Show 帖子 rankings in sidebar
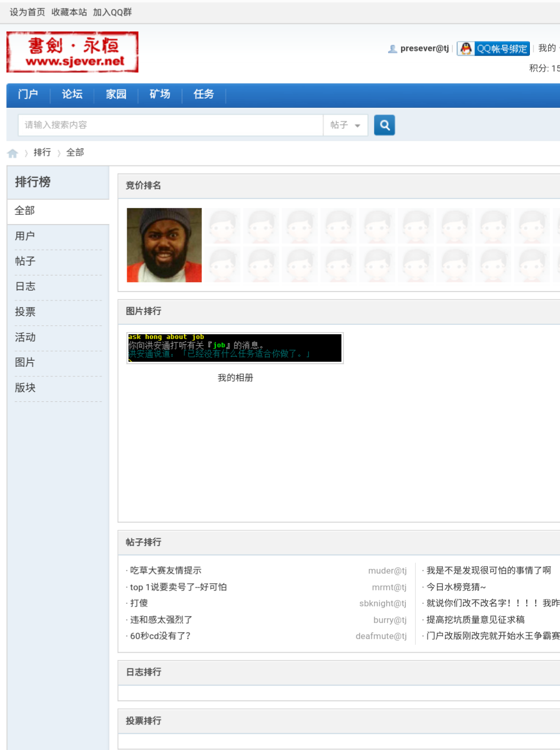560x750 pixels. click(58, 262)
